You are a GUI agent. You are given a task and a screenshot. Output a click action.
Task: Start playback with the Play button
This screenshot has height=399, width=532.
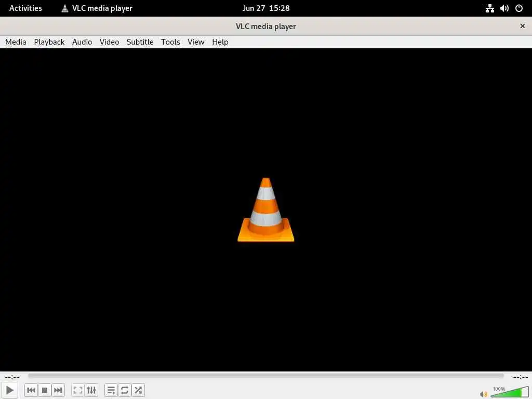pyautogui.click(x=9, y=390)
